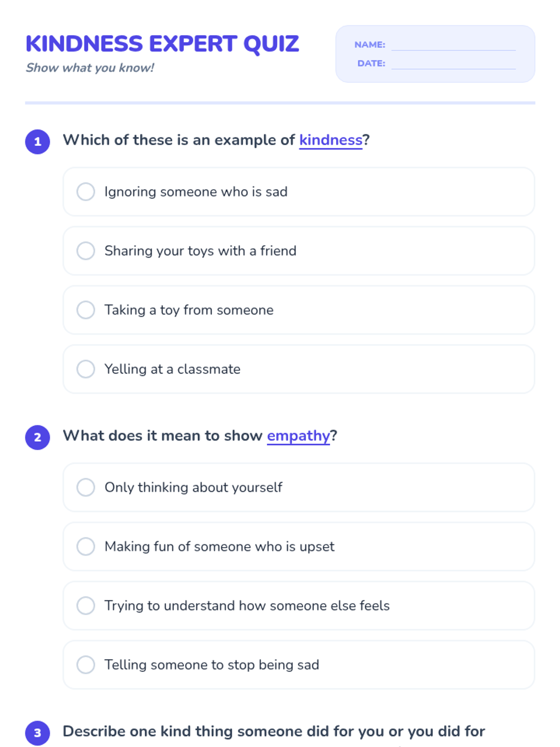Click the 'Show what you know!' subtitle
The width and height of the screenshot is (560, 747).
[90, 68]
